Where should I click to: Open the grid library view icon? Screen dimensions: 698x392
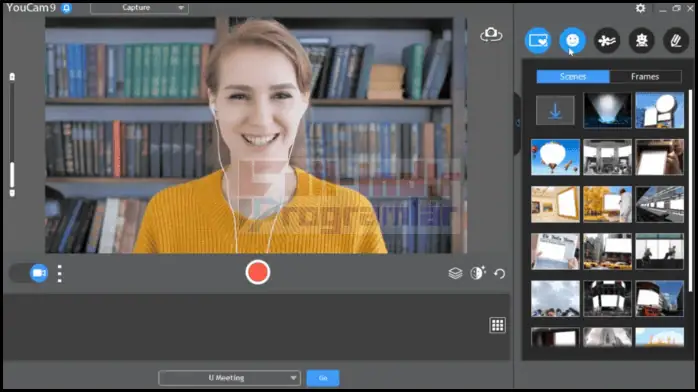click(497, 325)
